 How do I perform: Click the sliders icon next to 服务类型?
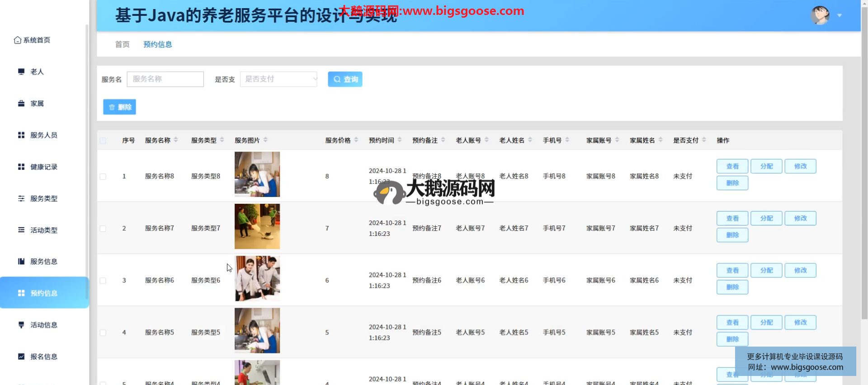pos(21,198)
